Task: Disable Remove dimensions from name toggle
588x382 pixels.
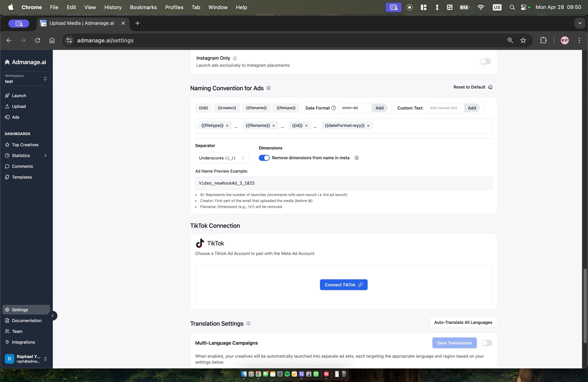Action: [x=264, y=158]
